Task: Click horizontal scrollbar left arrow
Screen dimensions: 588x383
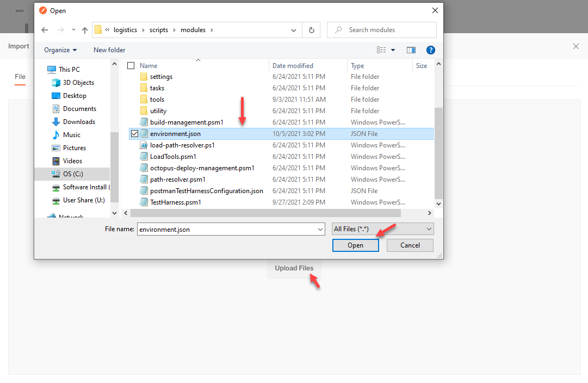Action: coord(126,213)
